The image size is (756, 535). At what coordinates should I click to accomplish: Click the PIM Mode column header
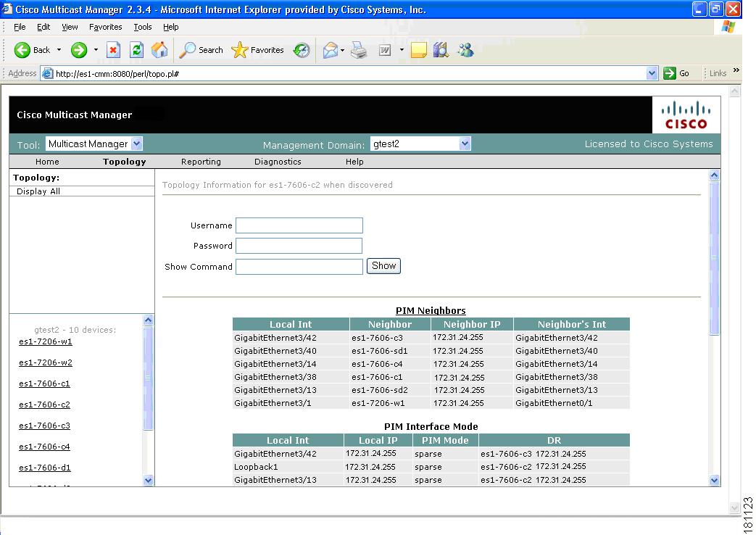pos(445,440)
